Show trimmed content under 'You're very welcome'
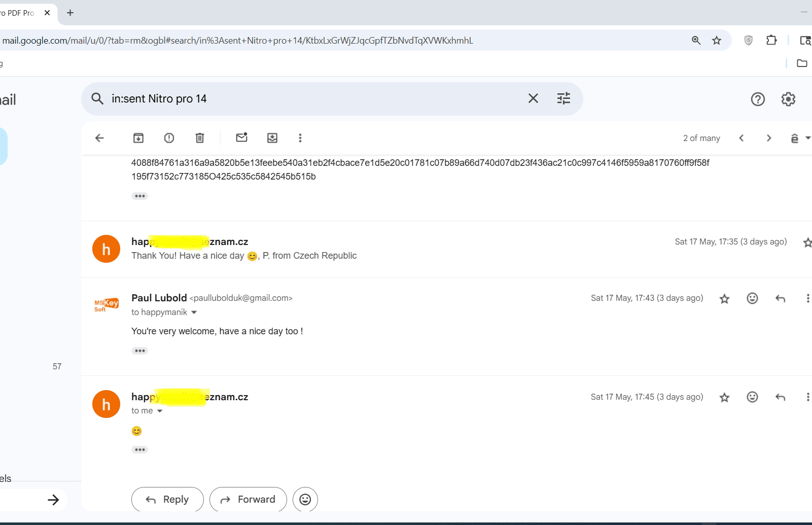812x525 pixels. click(139, 351)
